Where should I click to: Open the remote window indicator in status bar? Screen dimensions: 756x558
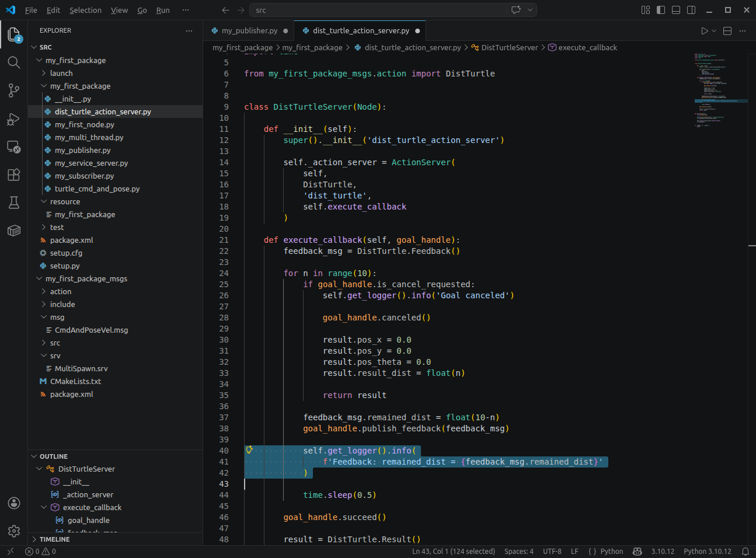[10, 551]
